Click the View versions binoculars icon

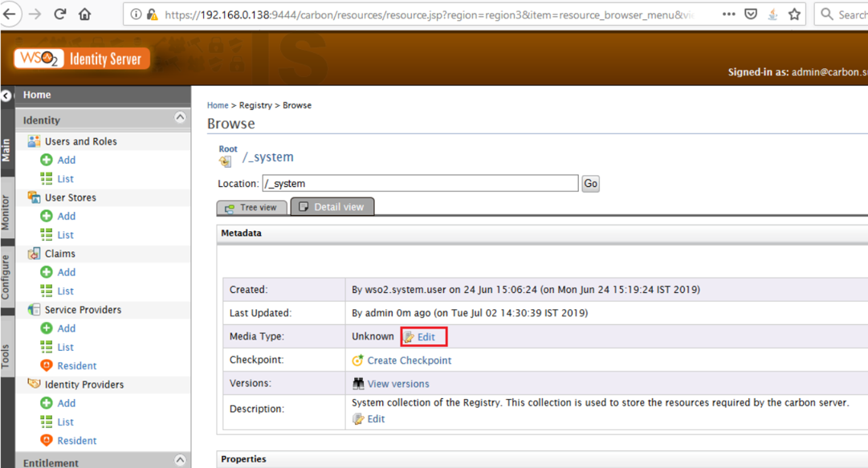(358, 384)
